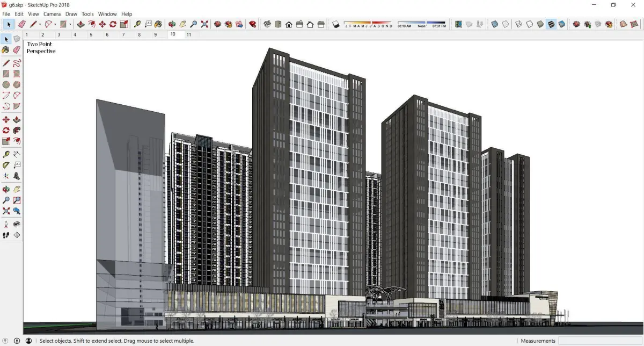The image size is (644, 346).
Task: Click the Zoom magnifier in top toolbar
Action: pyautogui.click(x=194, y=24)
